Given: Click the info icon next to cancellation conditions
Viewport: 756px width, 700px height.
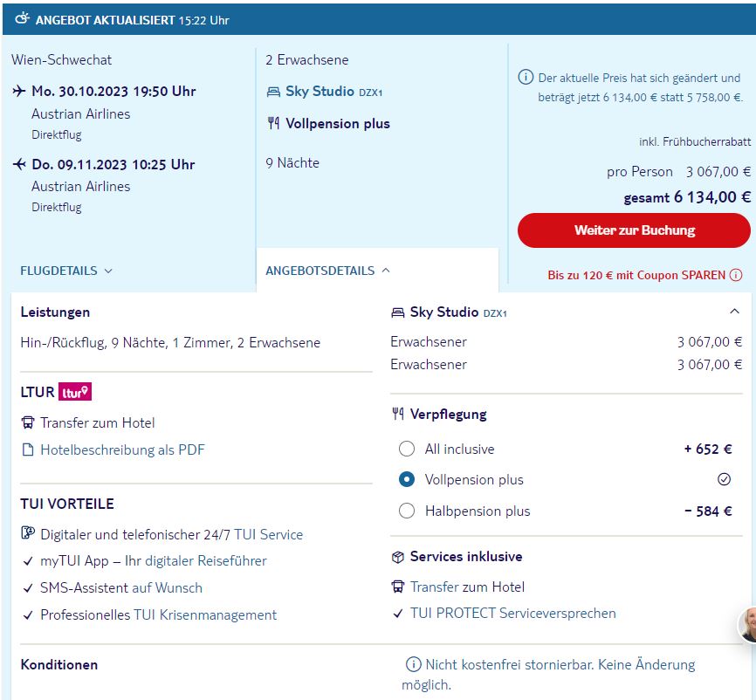Looking at the screenshot, I should tap(414, 665).
